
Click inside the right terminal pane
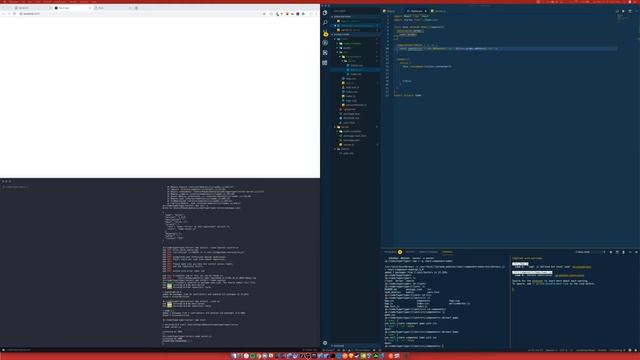(x=575, y=302)
